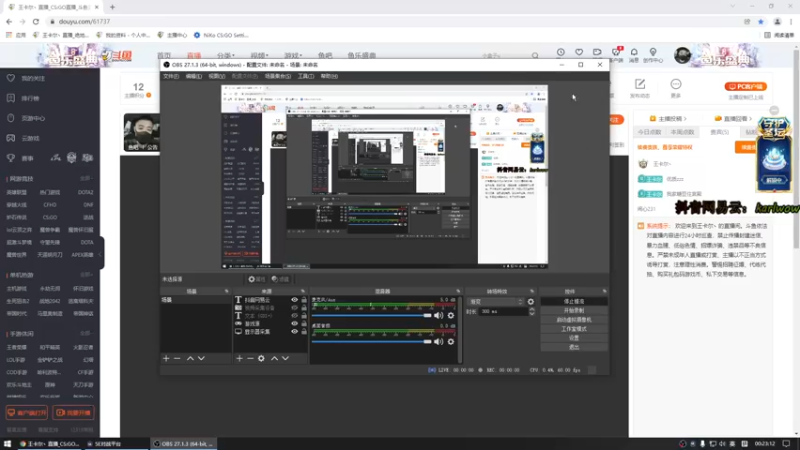
Task: Open the 消息 bell notifications icon
Action: click(634, 52)
